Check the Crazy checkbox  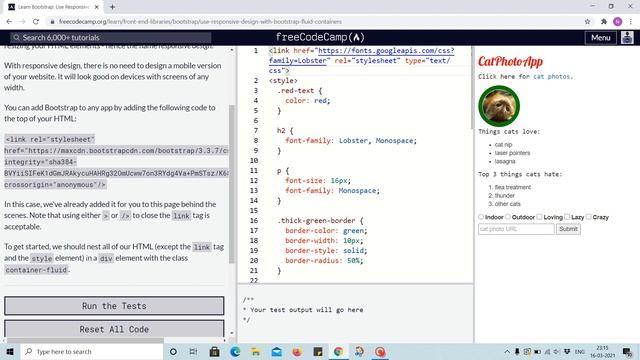point(589,217)
